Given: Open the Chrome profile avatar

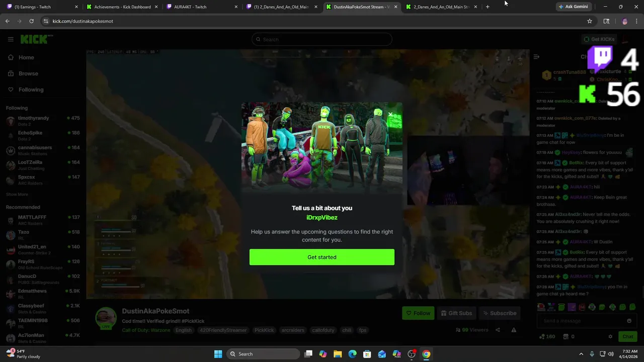Looking at the screenshot, I should click(625, 21).
